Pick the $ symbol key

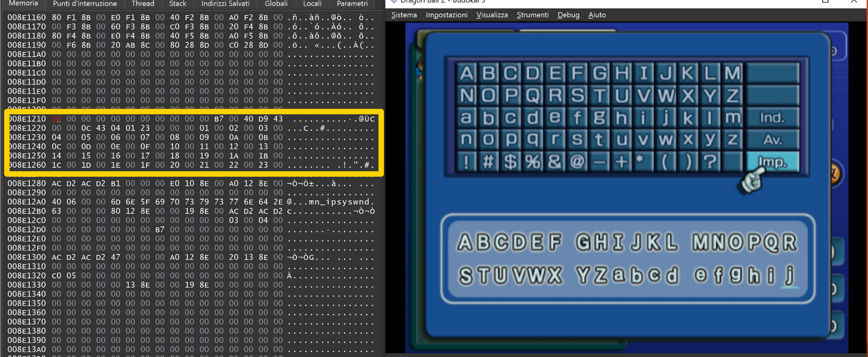pyautogui.click(x=510, y=161)
